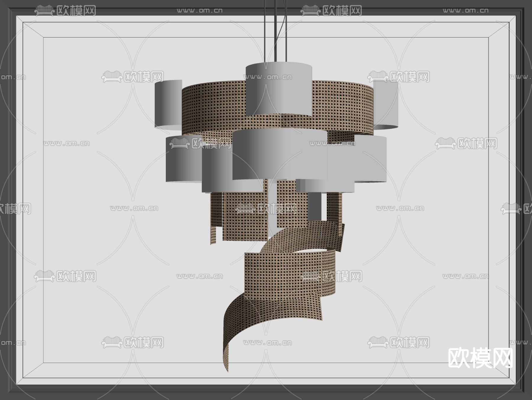Viewport: 532px width, 400px height.
Task: Open the www.om.cn watermark on the top lampshade
Action: coord(267,77)
